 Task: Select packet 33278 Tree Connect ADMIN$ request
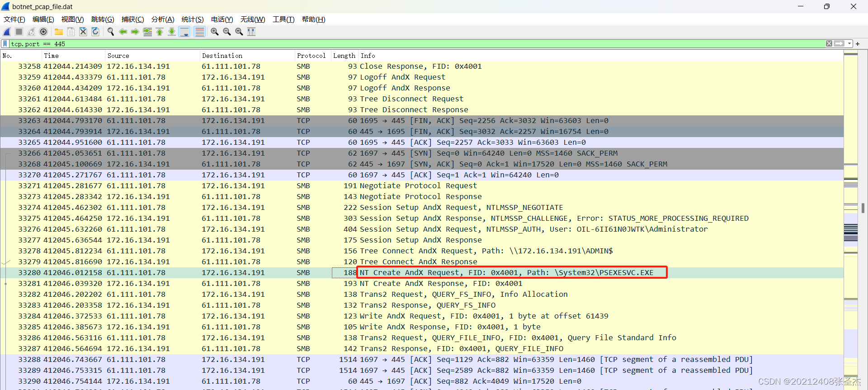coord(422,251)
